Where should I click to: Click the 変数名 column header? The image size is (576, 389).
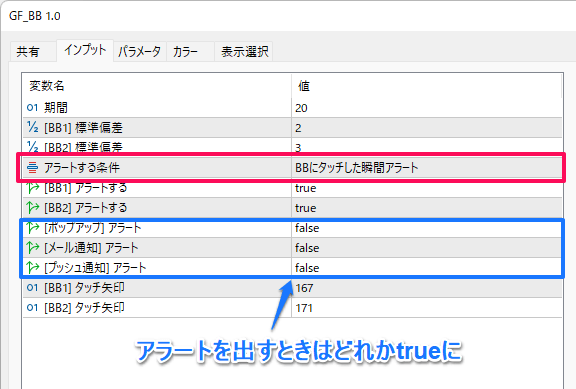(157, 86)
